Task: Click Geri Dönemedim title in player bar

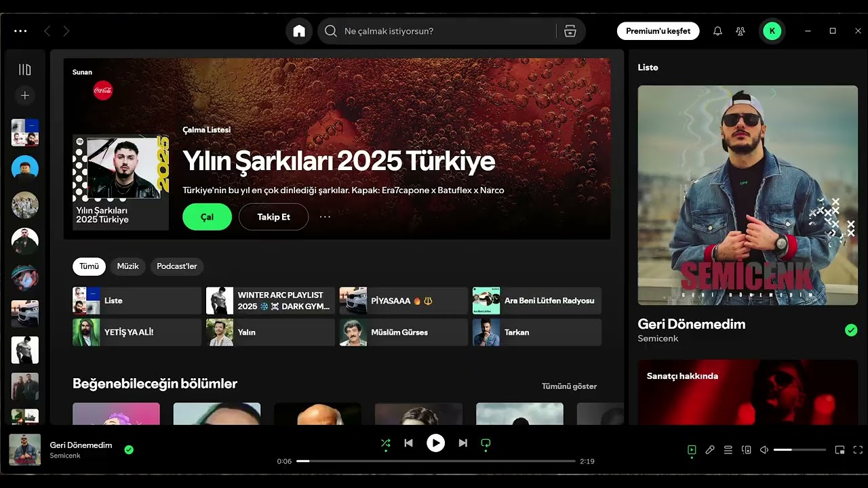Action: click(81, 445)
